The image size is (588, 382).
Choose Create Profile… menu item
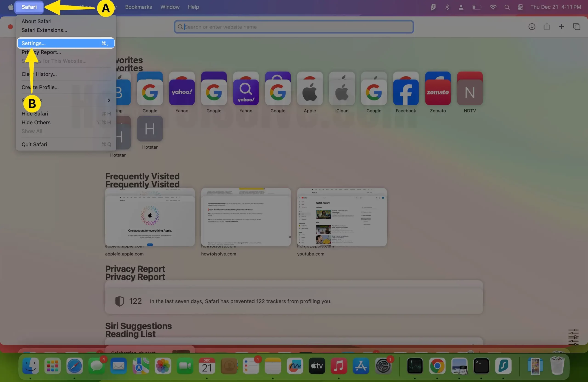[x=40, y=87]
